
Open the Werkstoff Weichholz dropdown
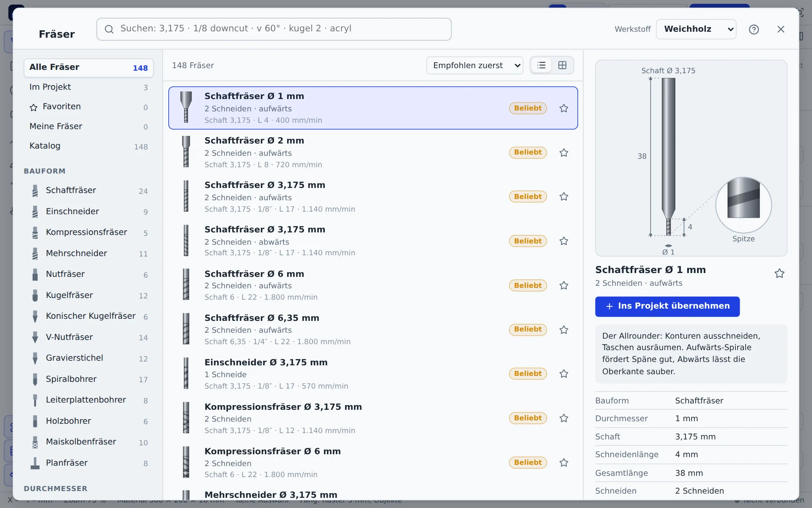(x=696, y=29)
